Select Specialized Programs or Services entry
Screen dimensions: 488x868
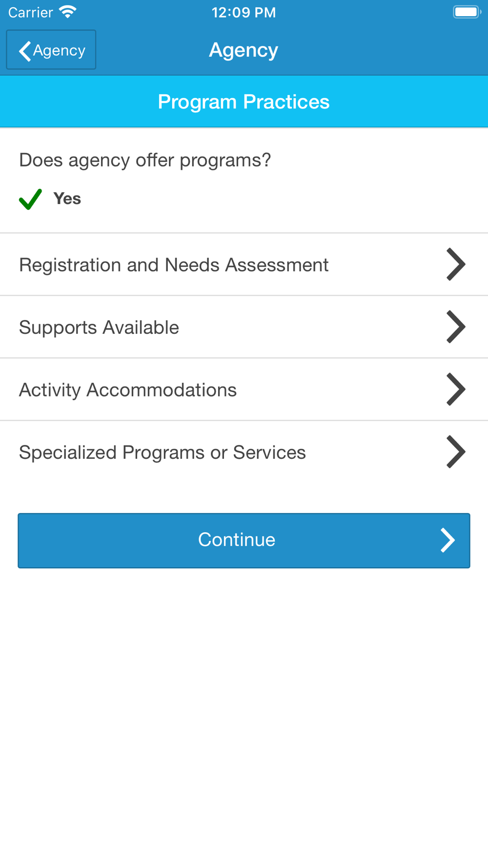(163, 453)
